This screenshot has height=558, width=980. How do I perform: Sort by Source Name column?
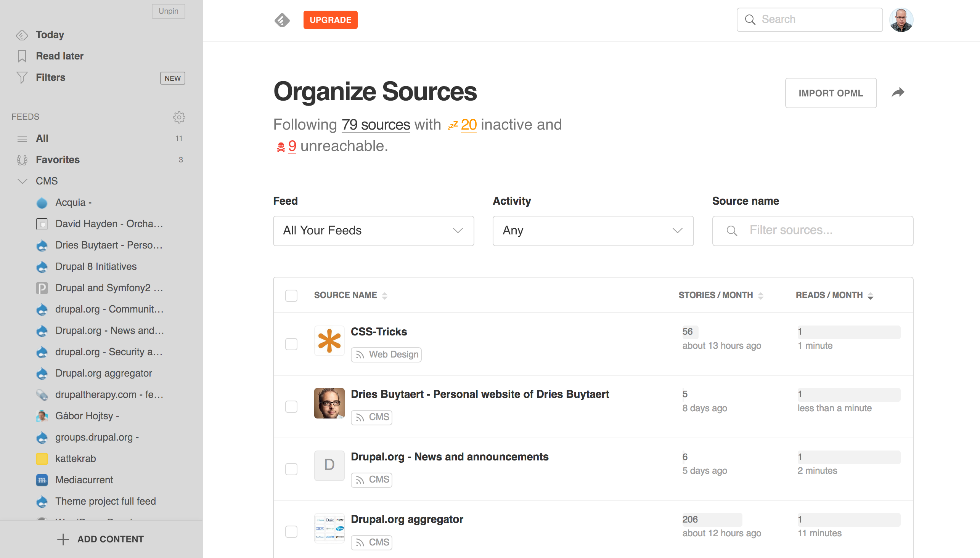coord(350,295)
